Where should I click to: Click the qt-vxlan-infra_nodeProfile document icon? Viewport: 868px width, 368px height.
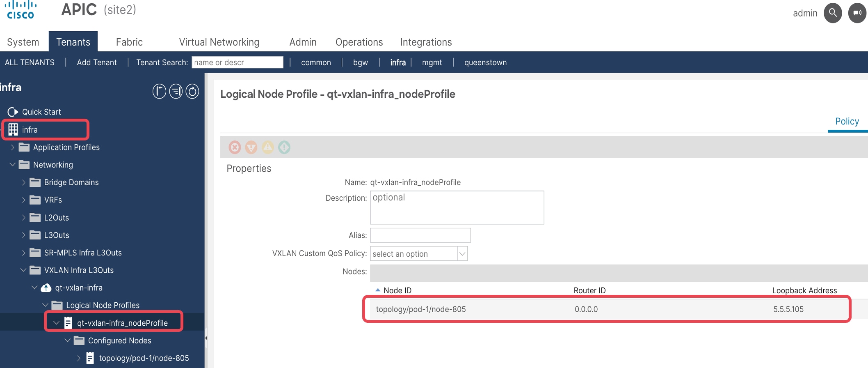click(x=68, y=323)
